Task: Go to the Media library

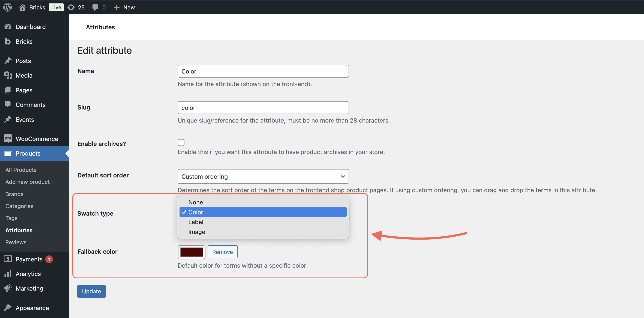Action: click(x=24, y=75)
